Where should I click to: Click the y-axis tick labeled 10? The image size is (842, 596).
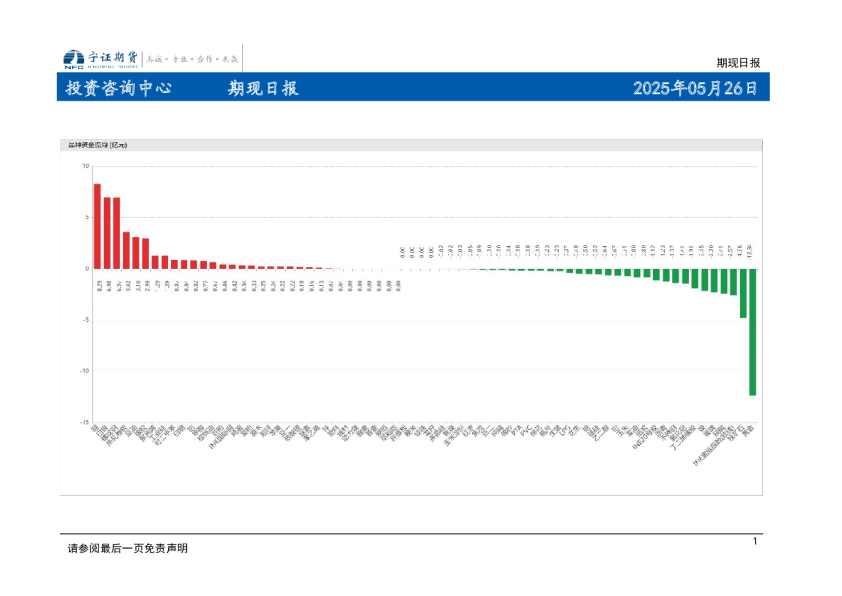[85, 166]
